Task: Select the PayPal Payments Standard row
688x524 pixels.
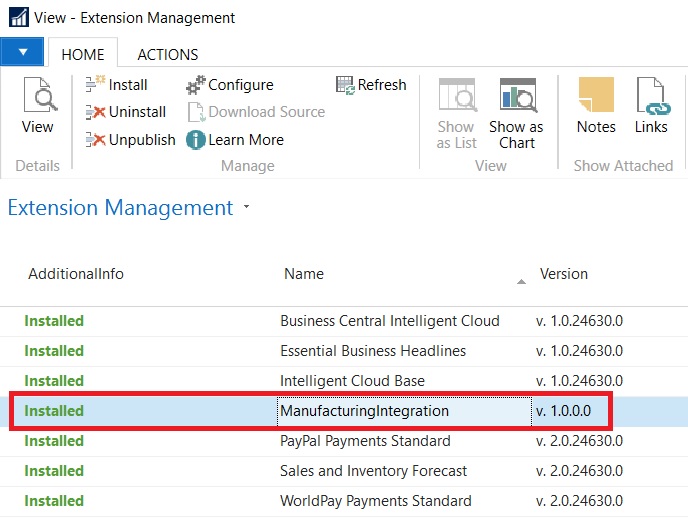Action: click(x=365, y=441)
